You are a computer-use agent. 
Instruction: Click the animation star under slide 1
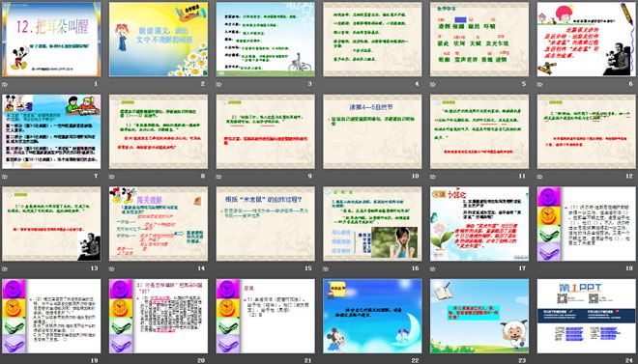5,84
